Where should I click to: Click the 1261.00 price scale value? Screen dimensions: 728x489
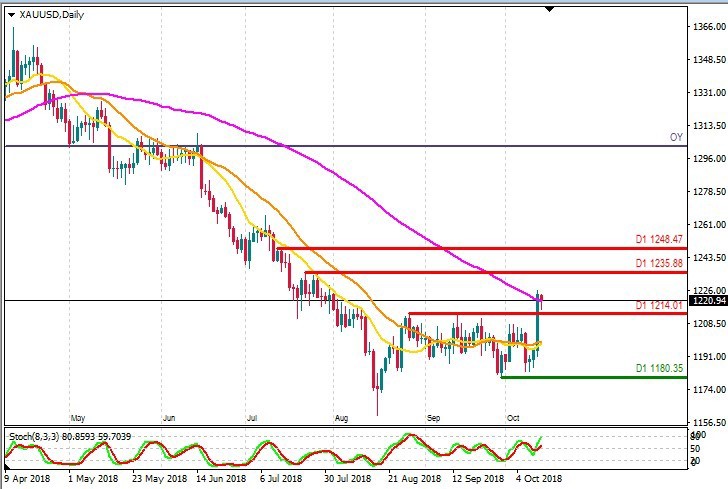(x=709, y=225)
